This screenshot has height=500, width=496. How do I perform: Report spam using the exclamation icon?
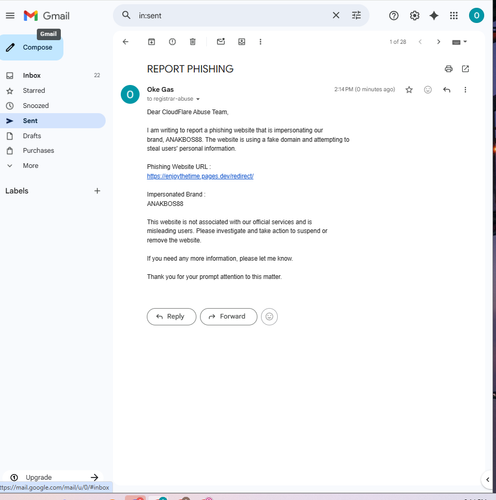pyautogui.click(x=172, y=42)
